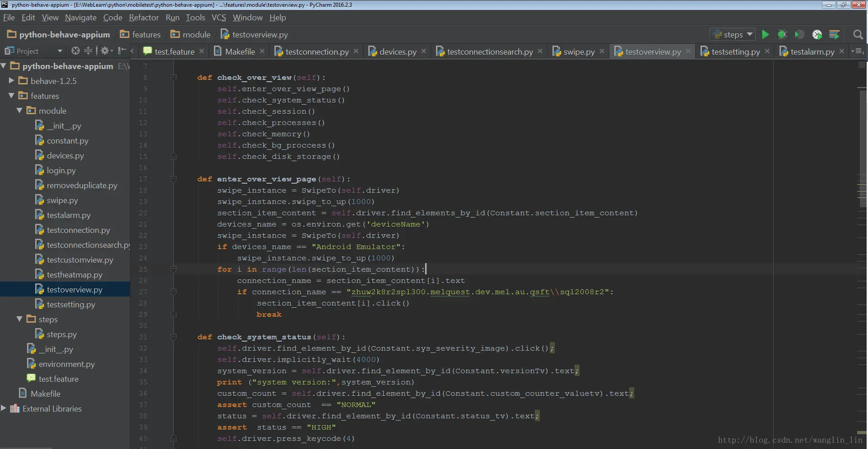Close the testconnectionsearch.py tab
This screenshot has height=449, width=868.
pyautogui.click(x=540, y=51)
